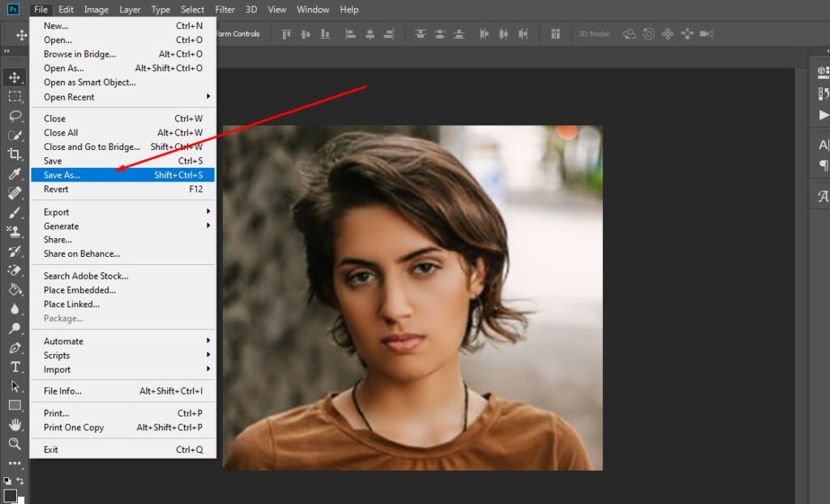Select the Crop tool
The image size is (830, 504).
pyautogui.click(x=15, y=154)
